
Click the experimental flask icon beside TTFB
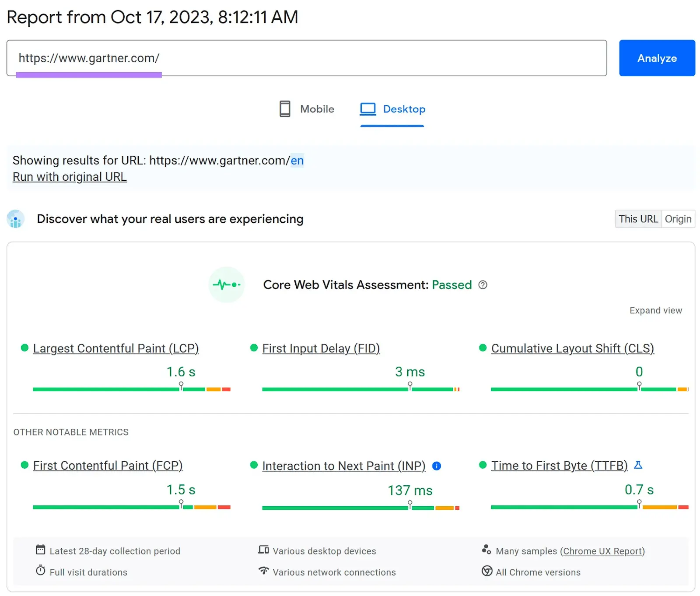pos(639,466)
